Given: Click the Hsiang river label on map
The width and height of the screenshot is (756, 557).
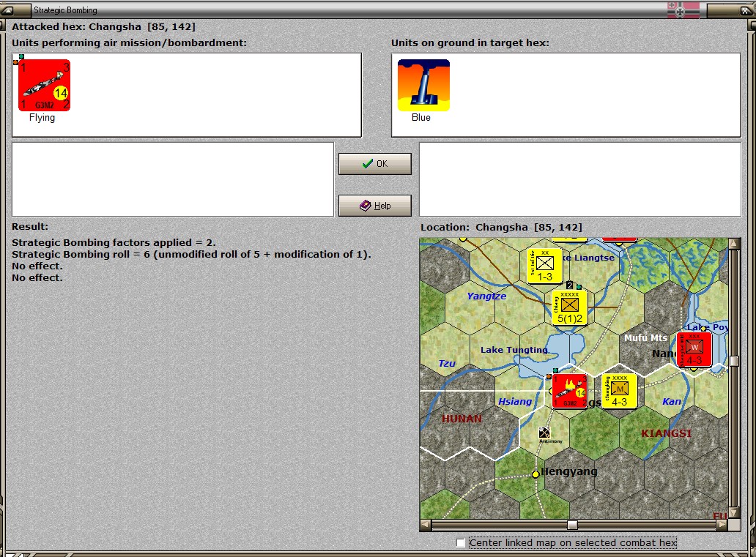Looking at the screenshot, I should (515, 401).
